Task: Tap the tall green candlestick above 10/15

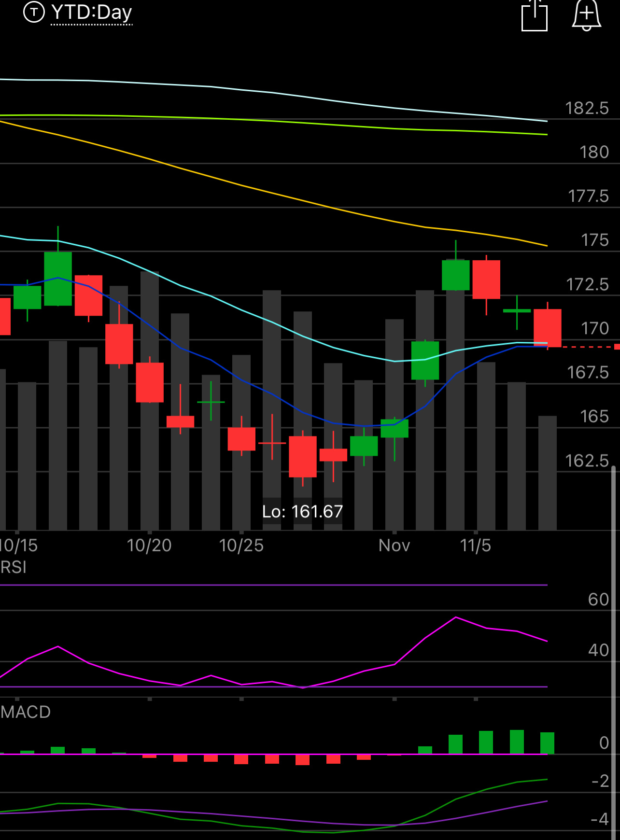Action: pos(58,279)
